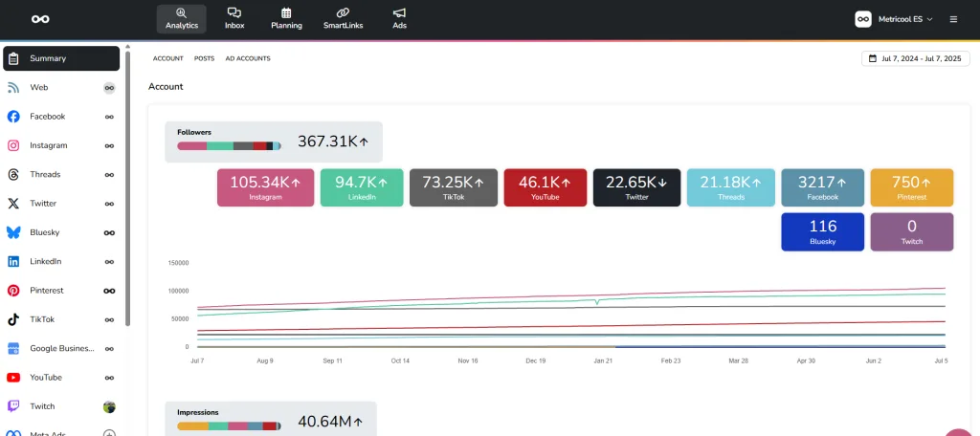This screenshot has height=436, width=980.
Task: Open the Inbox section icon
Action: coord(234,13)
